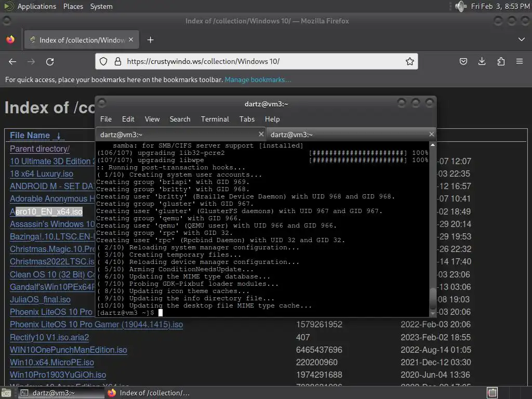This screenshot has width=532, height=399.
Task: Open the Clean OS 10 (32 Bit) link
Action: 52,274
